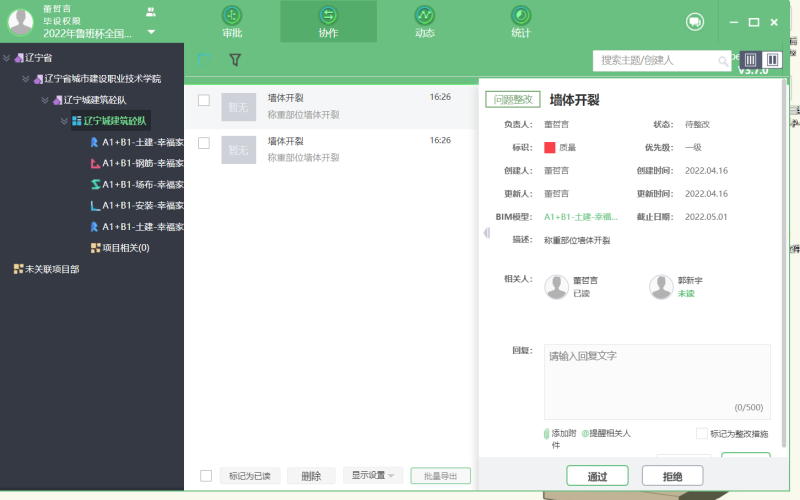This screenshot has height=500, width=800.
Task: Click 暂无 thumbnail of the unhighlighted 墙体开裂 row
Action: (238, 150)
